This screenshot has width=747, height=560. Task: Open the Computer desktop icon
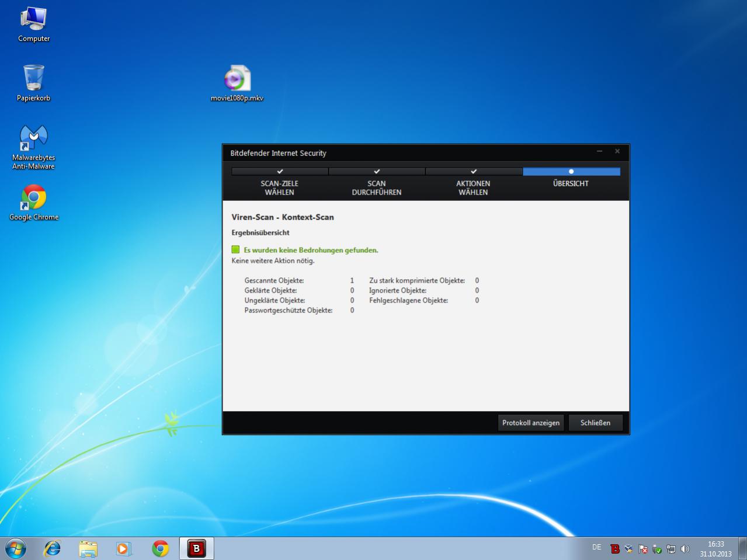tap(33, 25)
